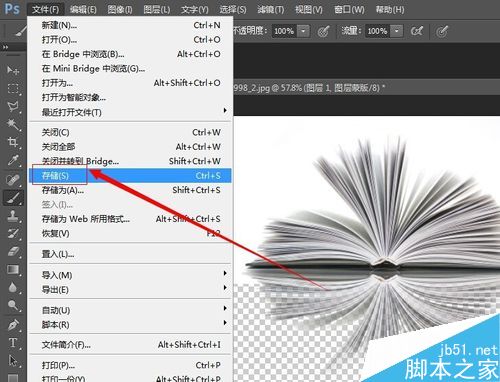Viewport: 500px width, 382px height.
Task: Select the Clone Stamp tool
Action: 13,216
